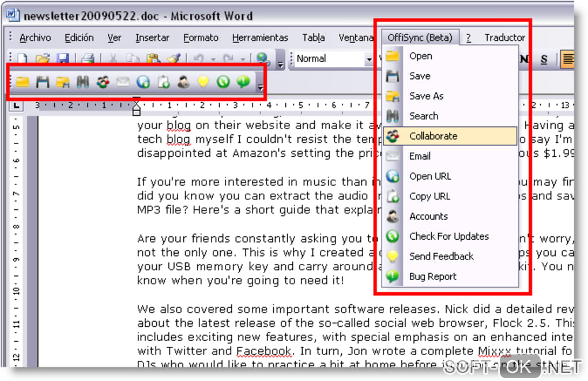Click the Paste clipboard icon
The image size is (588, 381).
pos(153,59)
